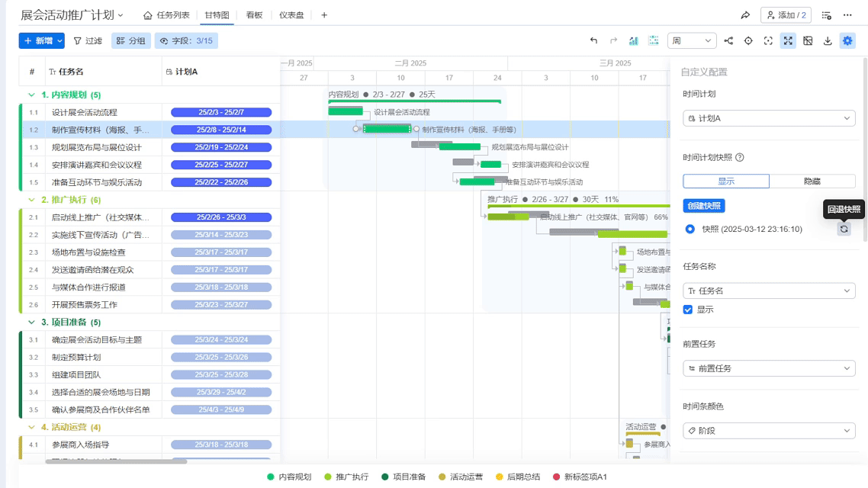Select the snapshot 2025-03-12 radio button
The image size is (868, 488).
click(690, 229)
